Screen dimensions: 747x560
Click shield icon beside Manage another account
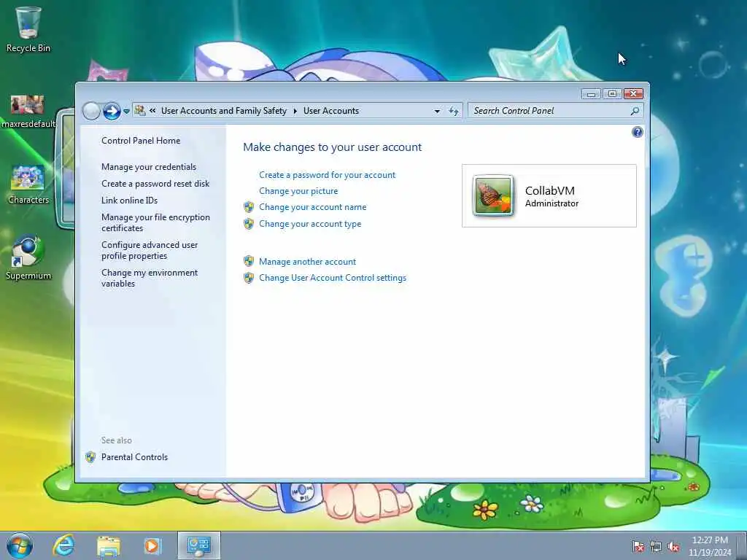[x=249, y=261]
